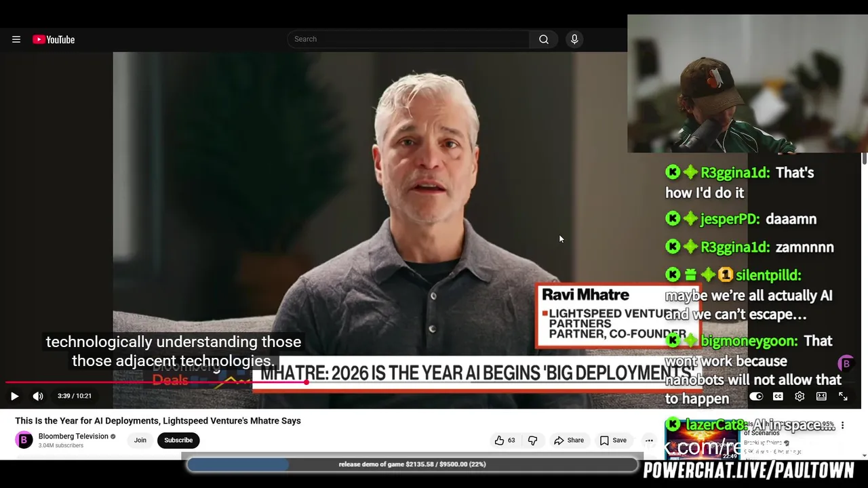Screen dimensions: 868x488
Task: Open the suggested video thumbnail marked 22:49
Action: 703,441
